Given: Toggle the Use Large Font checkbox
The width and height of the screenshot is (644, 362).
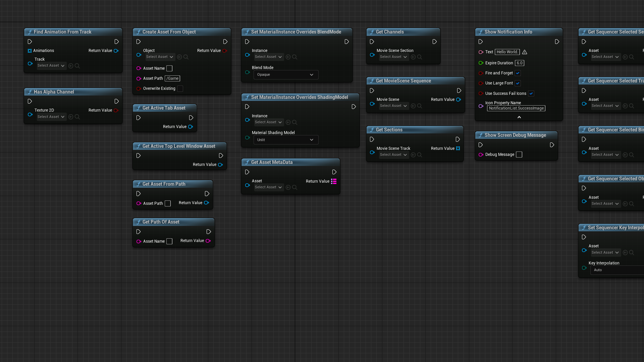Looking at the screenshot, I should (x=518, y=83).
